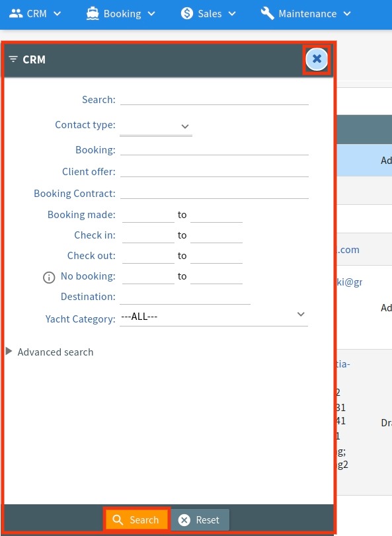
Task: Reset the filter form
Action: [x=200, y=520]
